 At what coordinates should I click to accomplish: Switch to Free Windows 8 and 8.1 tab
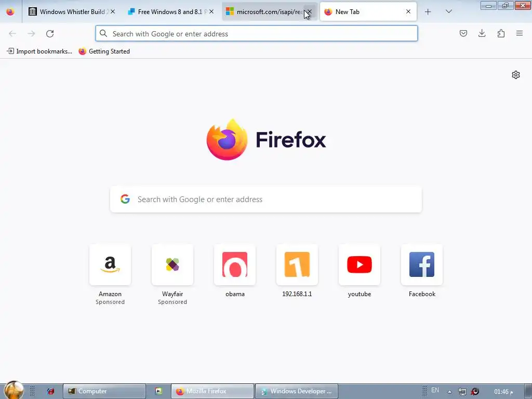pyautogui.click(x=170, y=11)
